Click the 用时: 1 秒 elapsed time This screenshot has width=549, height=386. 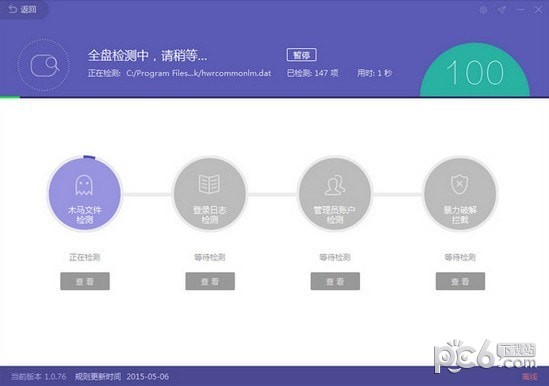point(374,73)
